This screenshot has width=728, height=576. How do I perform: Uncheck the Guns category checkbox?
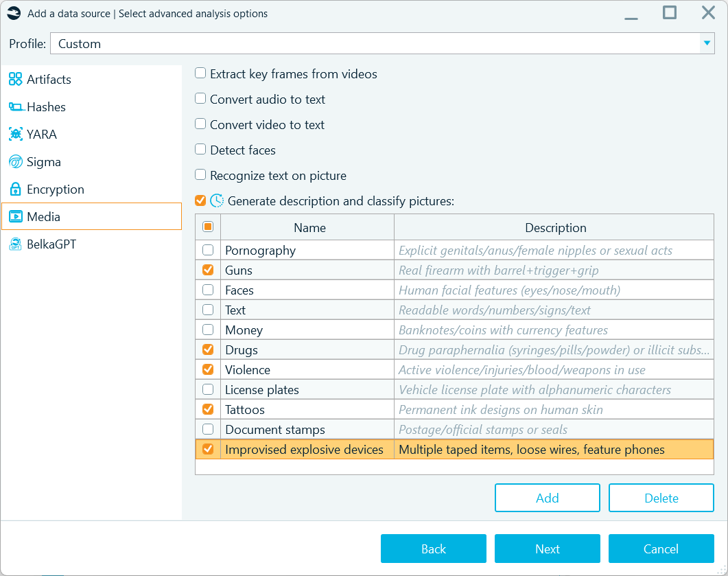(x=208, y=270)
